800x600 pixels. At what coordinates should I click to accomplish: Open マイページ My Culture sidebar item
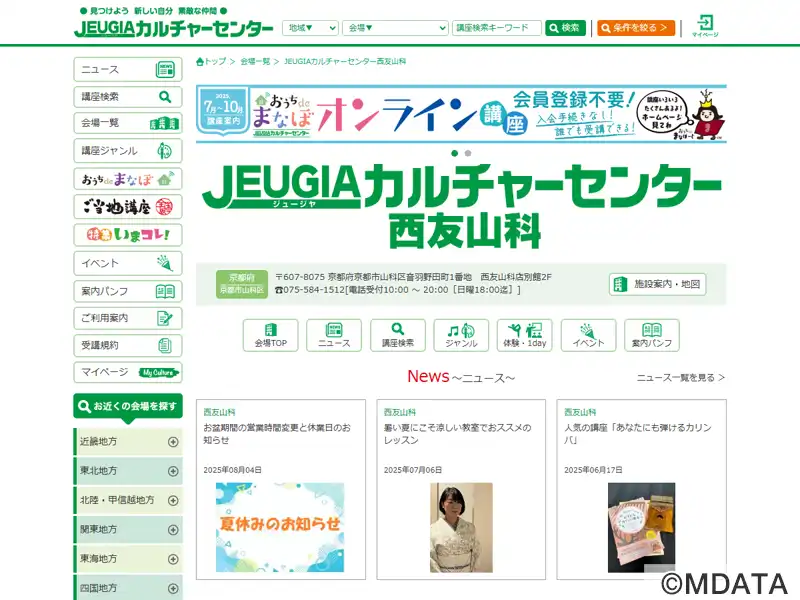point(128,372)
